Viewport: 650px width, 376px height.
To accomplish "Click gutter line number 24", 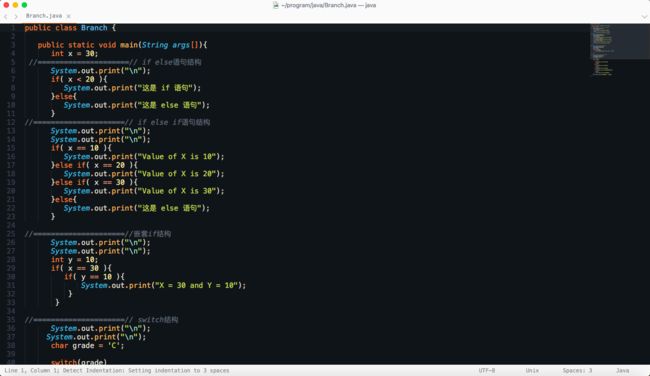I will point(11,225).
